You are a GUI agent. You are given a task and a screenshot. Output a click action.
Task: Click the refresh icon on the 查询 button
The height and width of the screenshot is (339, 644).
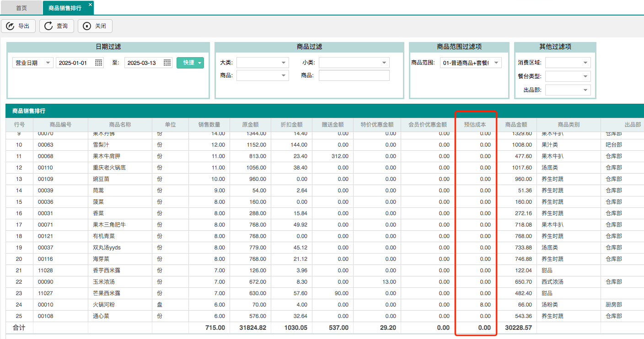[49, 26]
